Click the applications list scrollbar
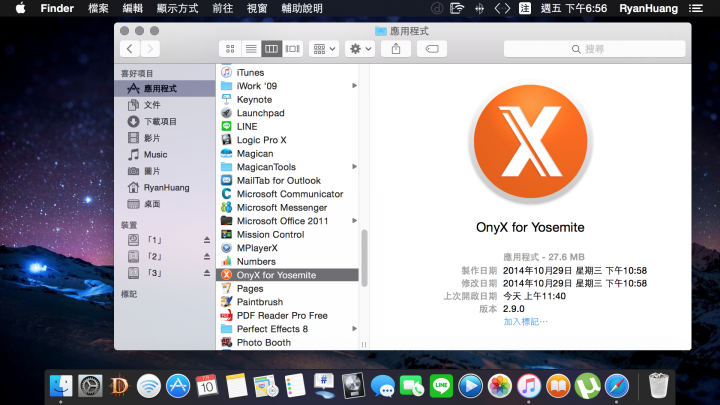Image resolution: width=720 pixels, height=405 pixels. point(364,258)
